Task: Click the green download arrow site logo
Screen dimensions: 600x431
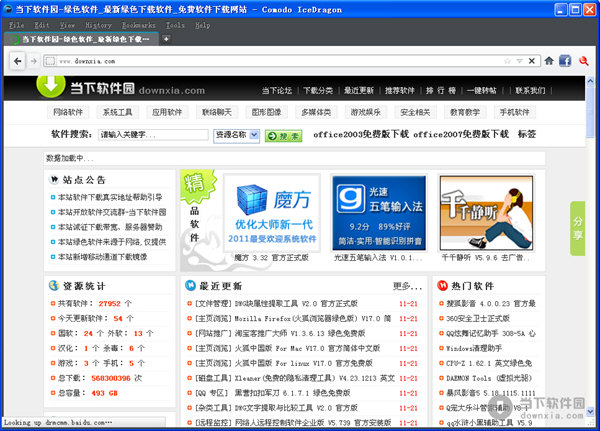Action: (50, 88)
